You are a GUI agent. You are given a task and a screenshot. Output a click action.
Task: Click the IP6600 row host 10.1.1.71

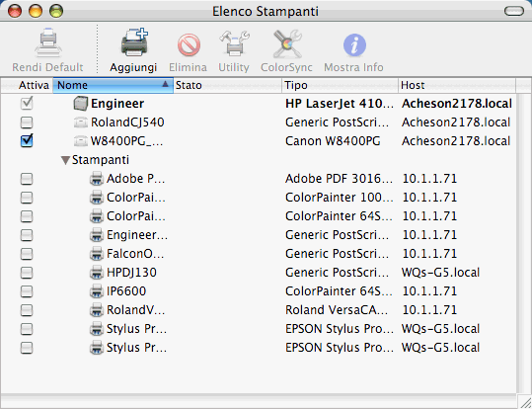click(429, 291)
